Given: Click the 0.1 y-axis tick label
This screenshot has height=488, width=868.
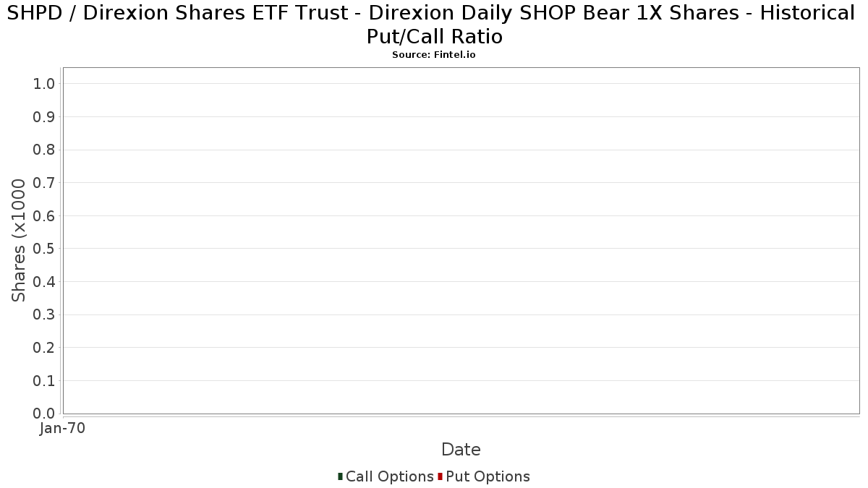Looking at the screenshot, I should [44, 381].
